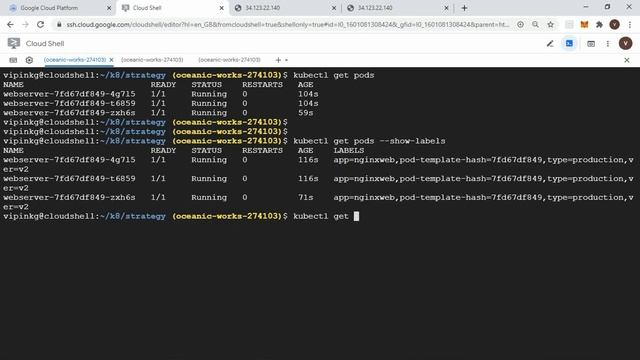The width and height of the screenshot is (640, 360).
Task: Minimize the Chrome window
Action: tap(586, 7)
